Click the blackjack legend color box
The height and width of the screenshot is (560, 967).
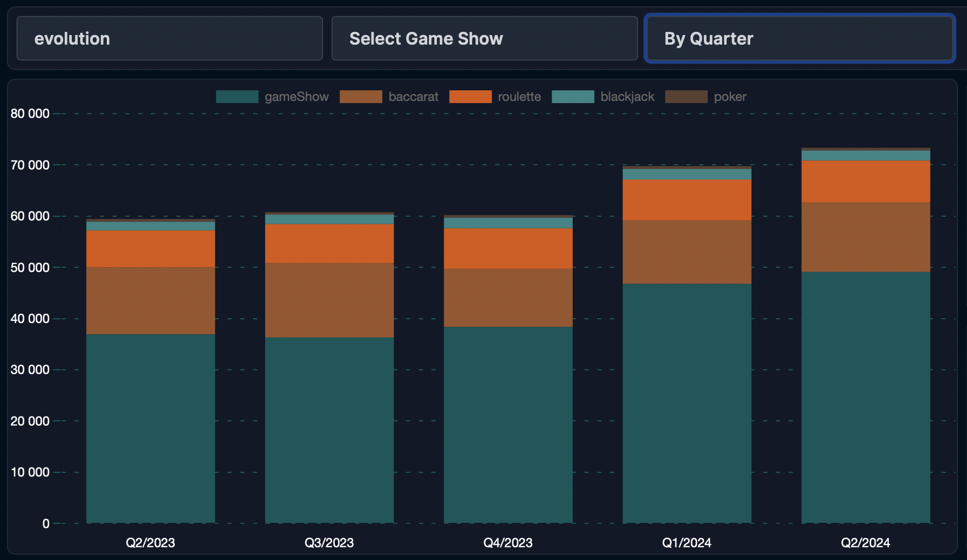pyautogui.click(x=573, y=97)
